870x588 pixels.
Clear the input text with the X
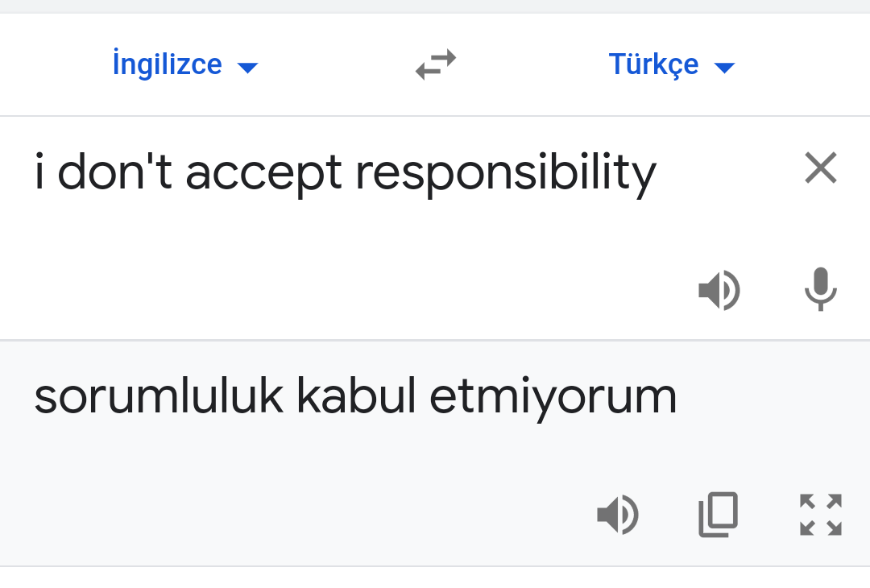click(820, 168)
